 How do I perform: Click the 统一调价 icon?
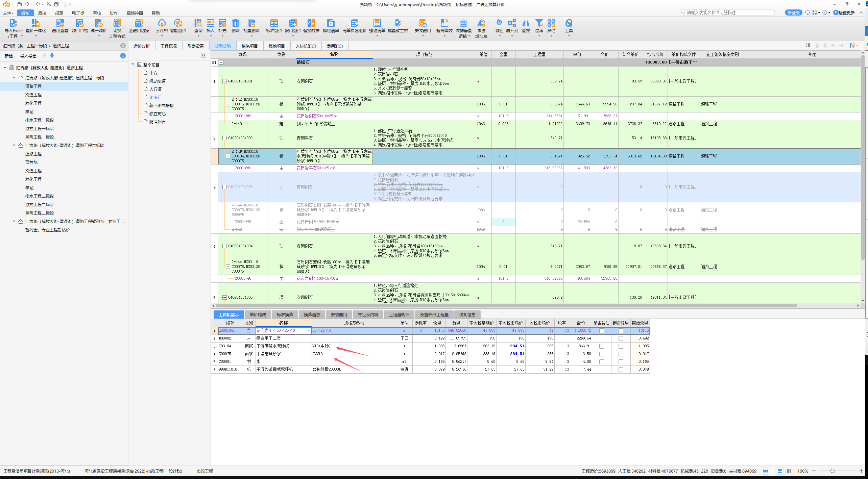98,23
